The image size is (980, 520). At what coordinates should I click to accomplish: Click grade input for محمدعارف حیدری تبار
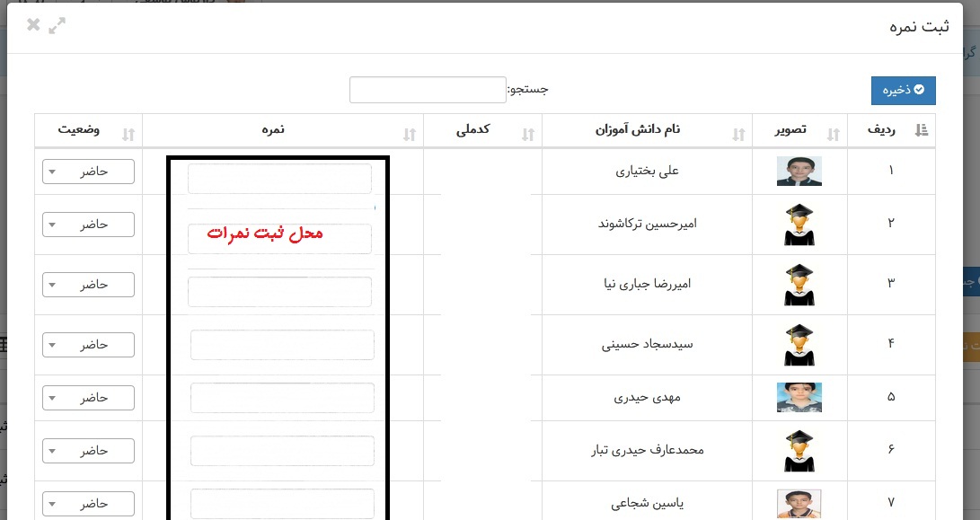(x=282, y=451)
